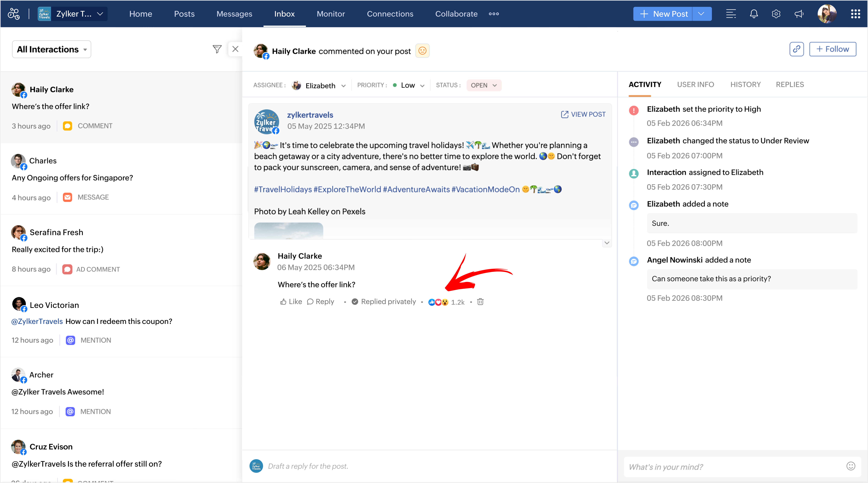Open the notifications bell

click(754, 14)
